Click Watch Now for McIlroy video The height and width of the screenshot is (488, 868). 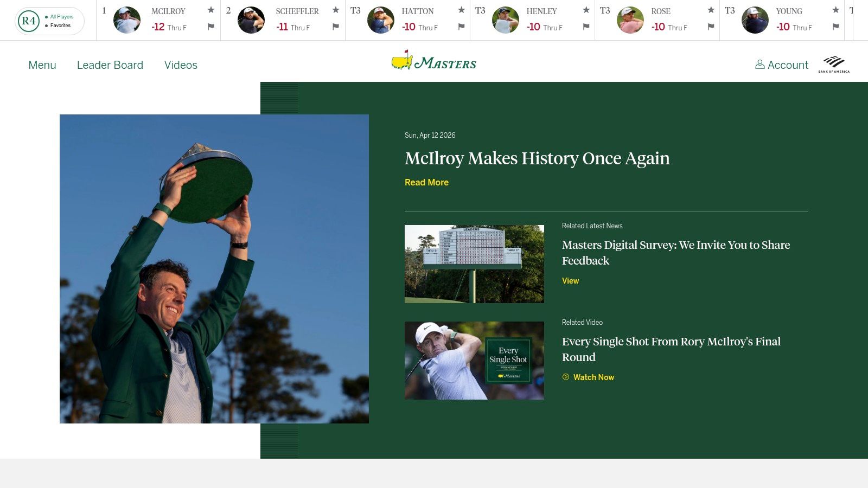[x=588, y=377]
